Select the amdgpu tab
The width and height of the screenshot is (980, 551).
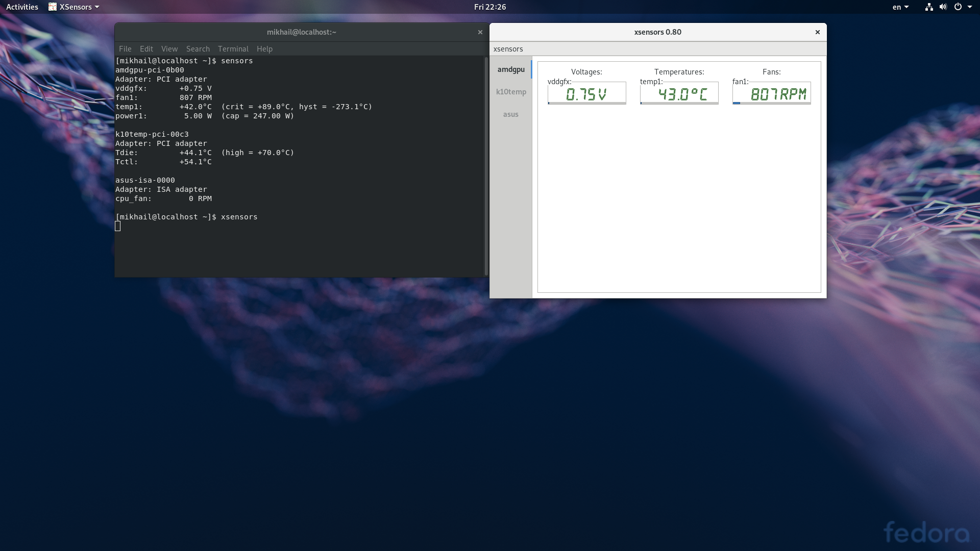tap(511, 69)
